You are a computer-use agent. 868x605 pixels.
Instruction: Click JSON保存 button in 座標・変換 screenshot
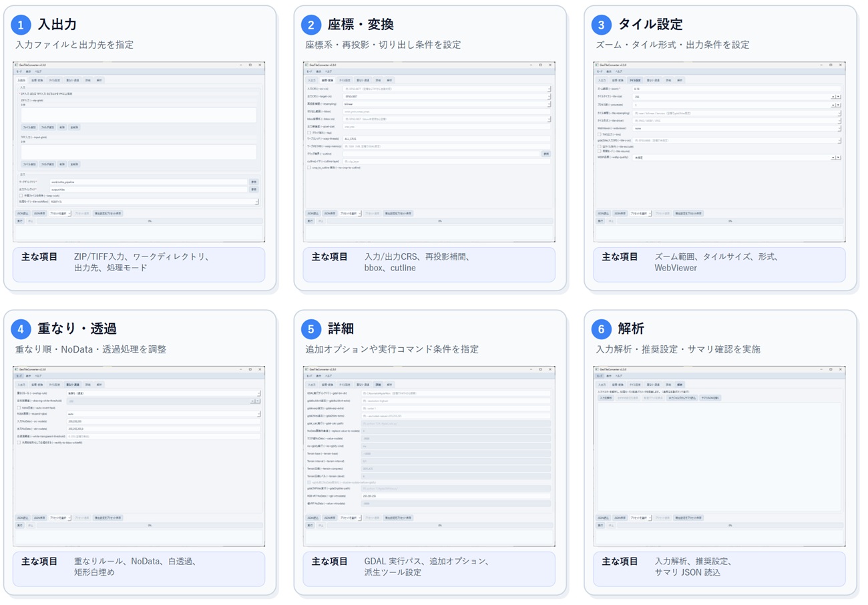click(x=330, y=214)
